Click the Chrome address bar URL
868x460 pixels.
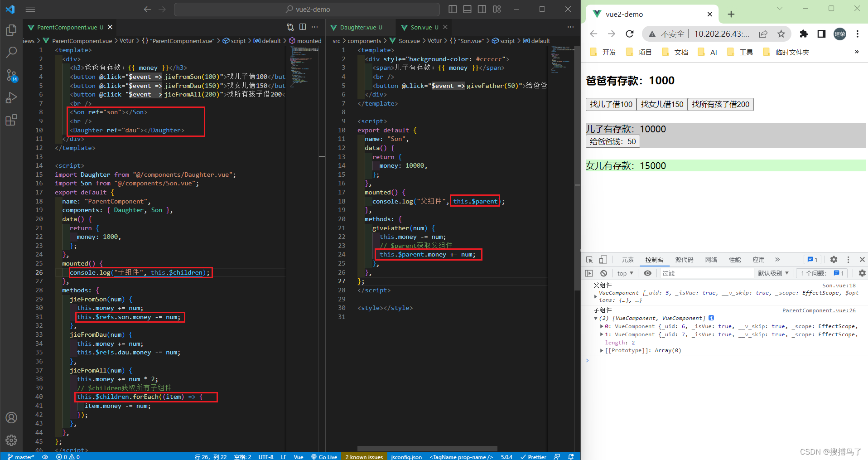tap(722, 34)
